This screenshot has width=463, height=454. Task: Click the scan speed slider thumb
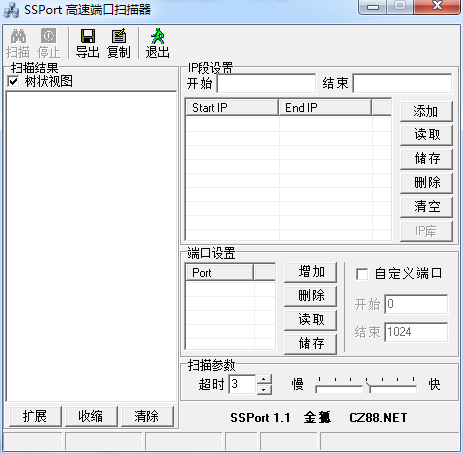[367, 387]
